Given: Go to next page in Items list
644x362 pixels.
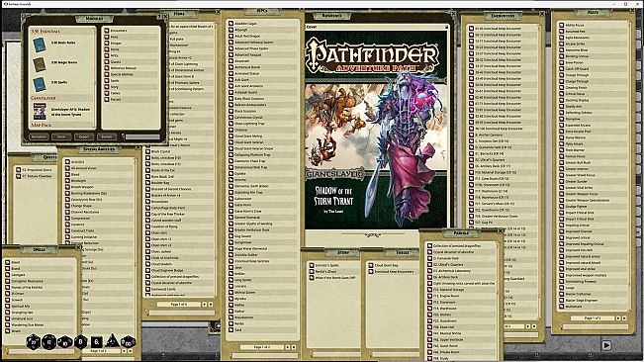Looking at the screenshot, I should click(x=204, y=304).
